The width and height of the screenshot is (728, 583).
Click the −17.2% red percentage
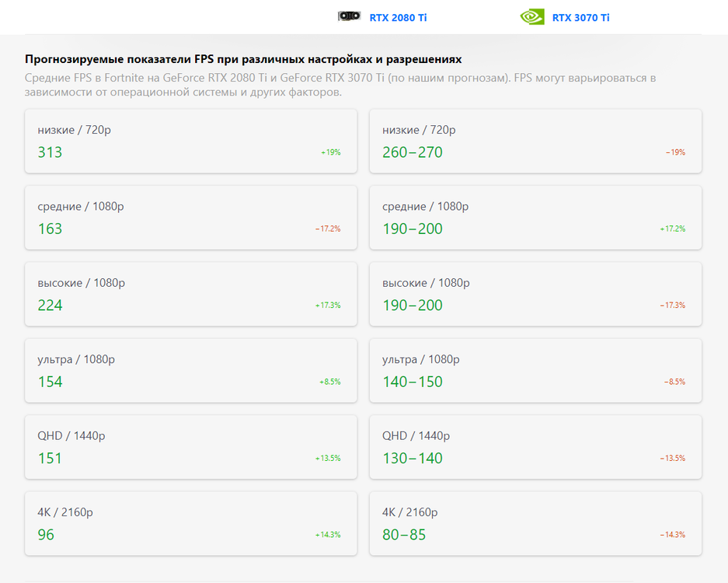pyautogui.click(x=328, y=229)
